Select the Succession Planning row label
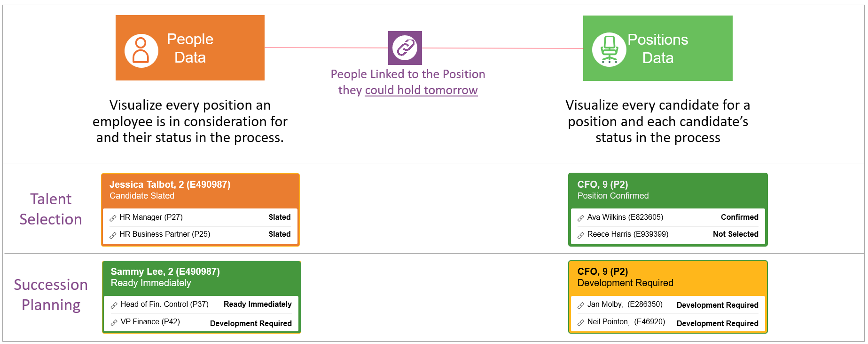This screenshot has height=344, width=868. (x=51, y=295)
